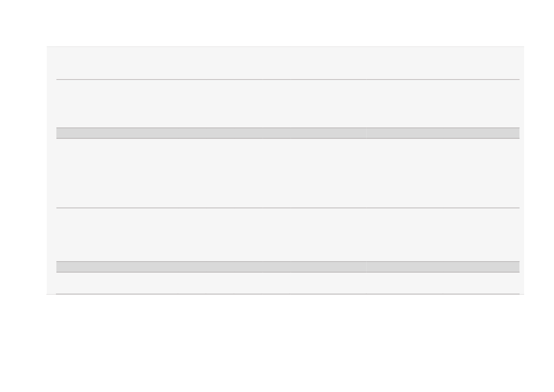Select the tall blank section below upper gray band
The width and height of the screenshot is (554, 392).
(288, 173)
